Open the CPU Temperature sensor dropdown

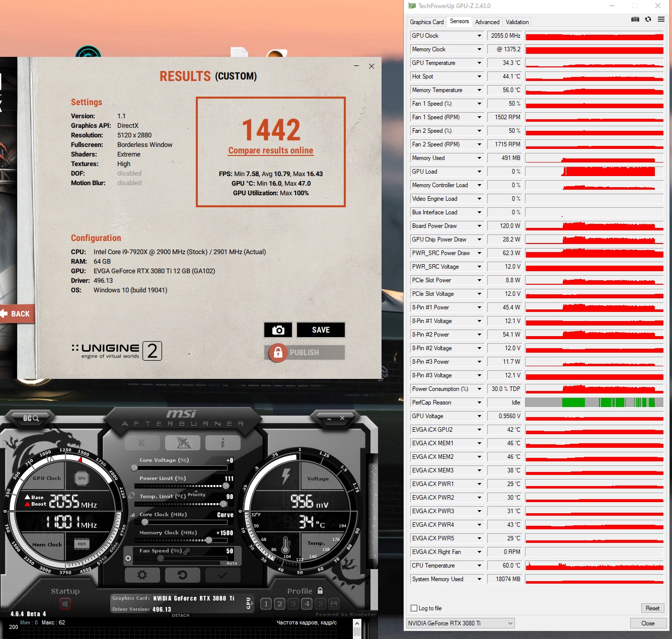tap(479, 566)
